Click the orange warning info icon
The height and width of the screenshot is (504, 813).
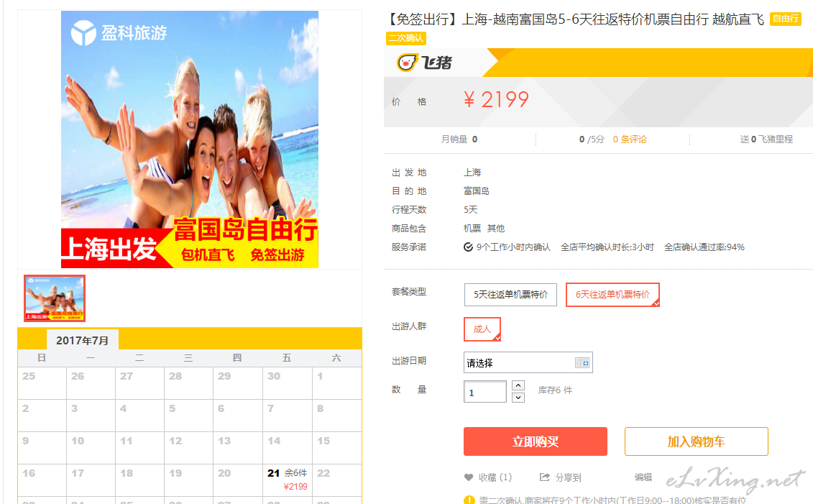[469, 500]
